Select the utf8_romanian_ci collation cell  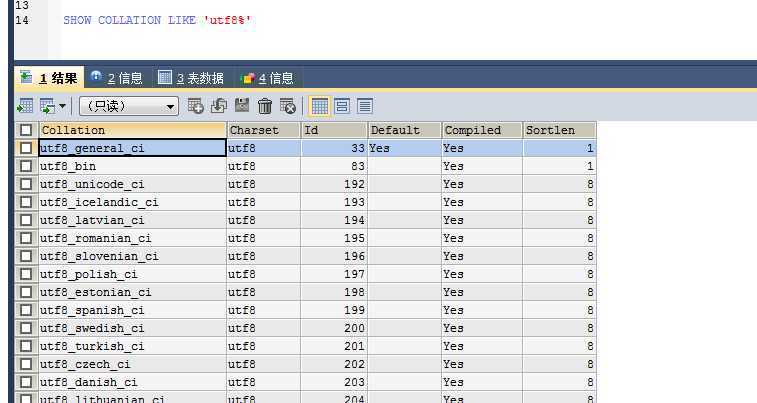tap(132, 238)
